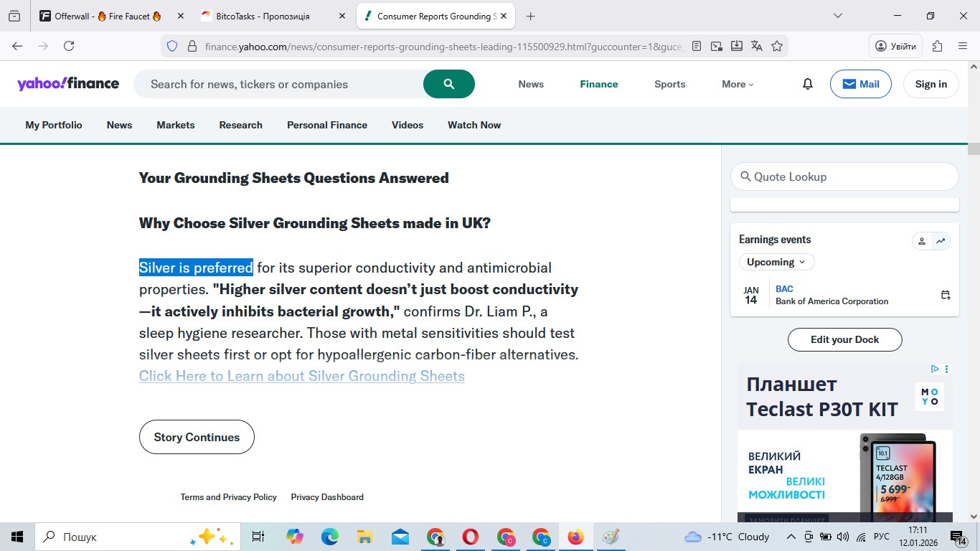Viewport: 980px width, 551px height.
Task: Open Click Here to Learn about Silver link
Action: 302,376
